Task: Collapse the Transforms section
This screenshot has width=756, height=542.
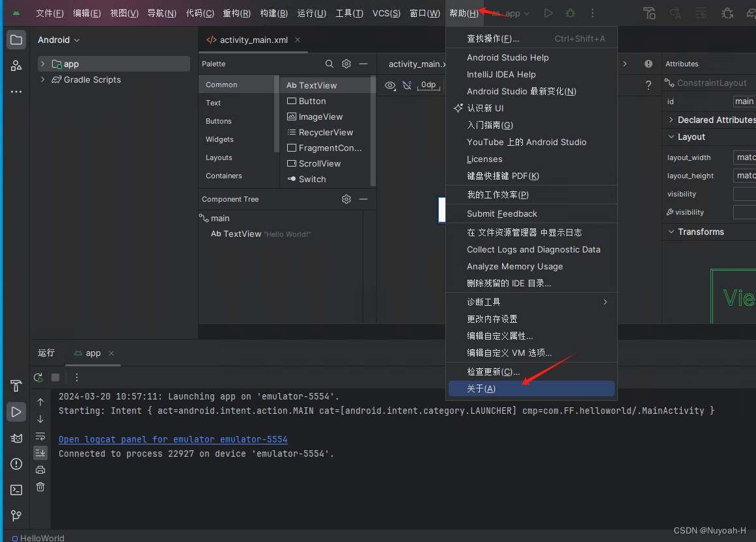Action: [x=671, y=232]
